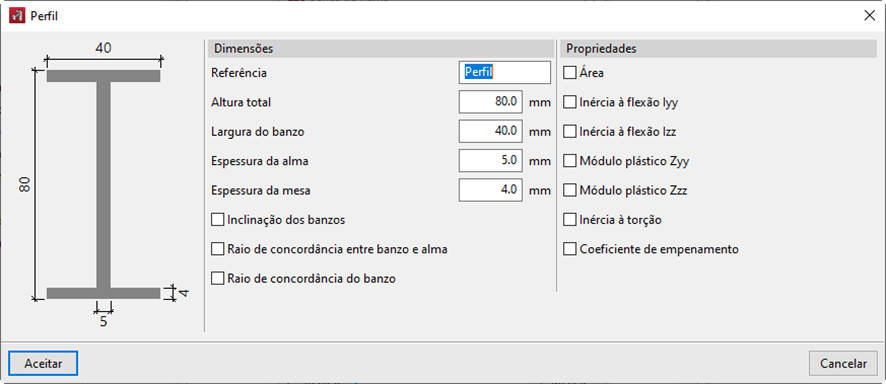
Task: Click the Espessura da alma input
Action: [490, 161]
